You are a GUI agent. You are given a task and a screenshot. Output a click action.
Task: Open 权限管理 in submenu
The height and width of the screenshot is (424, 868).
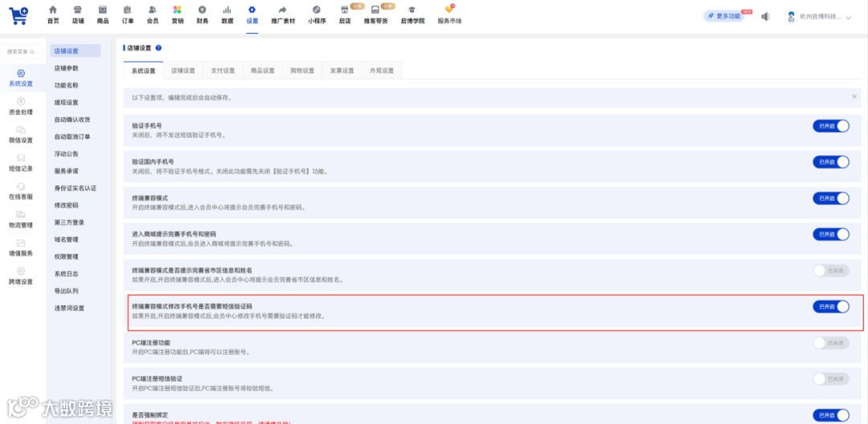pyautogui.click(x=67, y=256)
